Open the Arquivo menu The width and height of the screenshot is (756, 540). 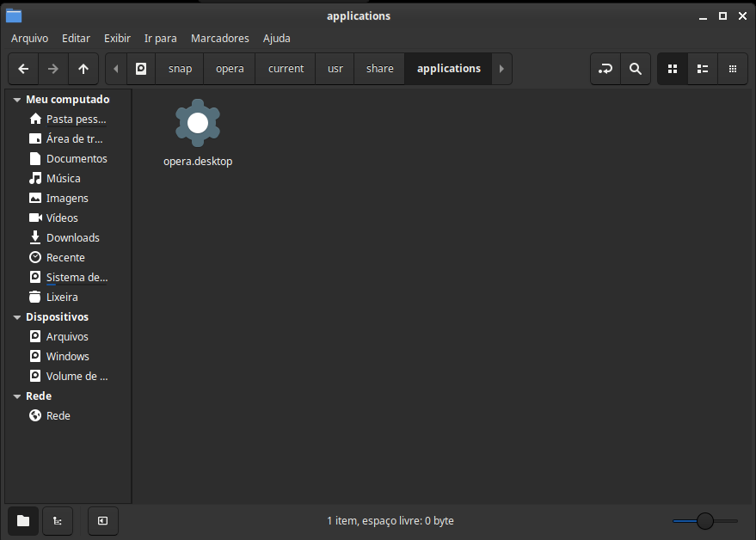pos(29,39)
